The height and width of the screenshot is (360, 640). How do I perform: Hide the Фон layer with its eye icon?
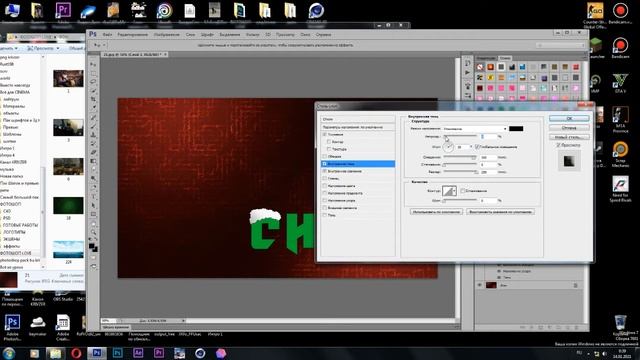point(480,285)
